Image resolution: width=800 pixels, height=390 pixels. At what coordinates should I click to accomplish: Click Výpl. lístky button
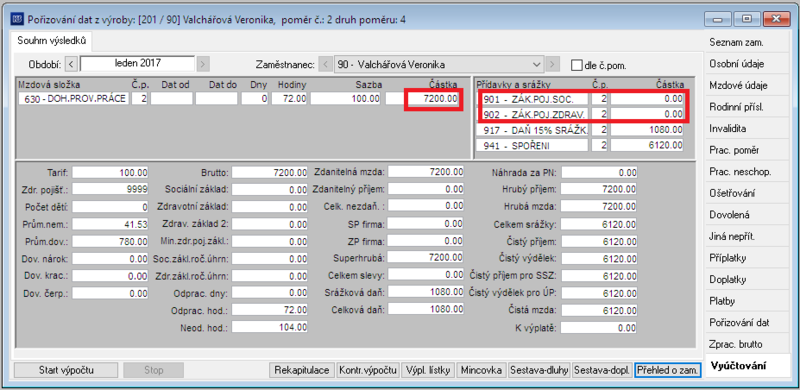429,370
